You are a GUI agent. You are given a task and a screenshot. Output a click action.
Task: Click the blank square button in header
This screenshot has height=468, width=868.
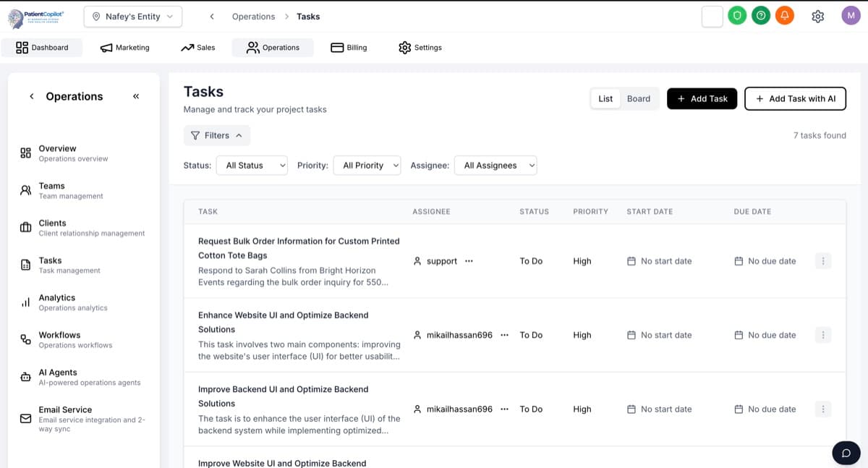pyautogui.click(x=712, y=16)
